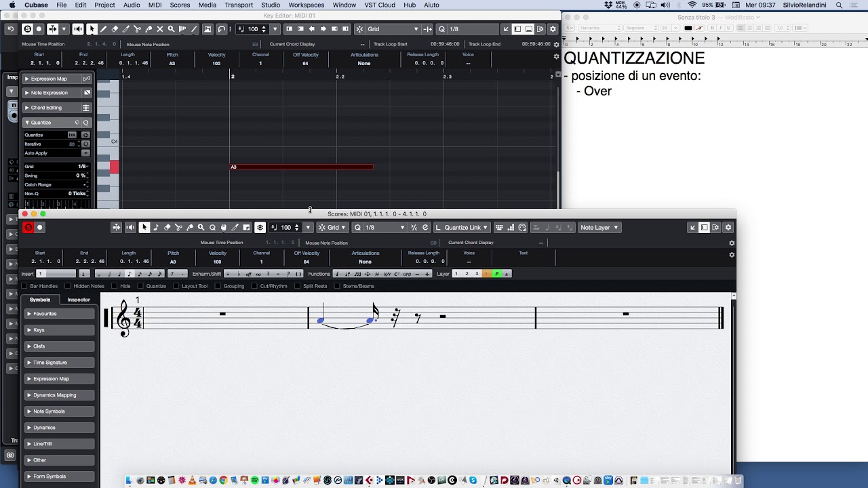Open the Quantize Panel Q icon in inspector header
Viewport: 868px width, 488px height.
tap(86, 123)
